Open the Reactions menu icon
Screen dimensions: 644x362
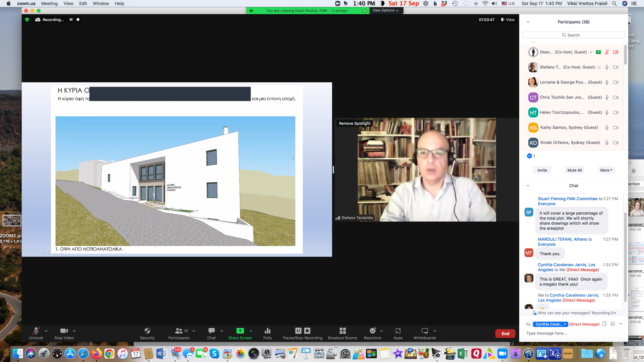[x=372, y=331]
